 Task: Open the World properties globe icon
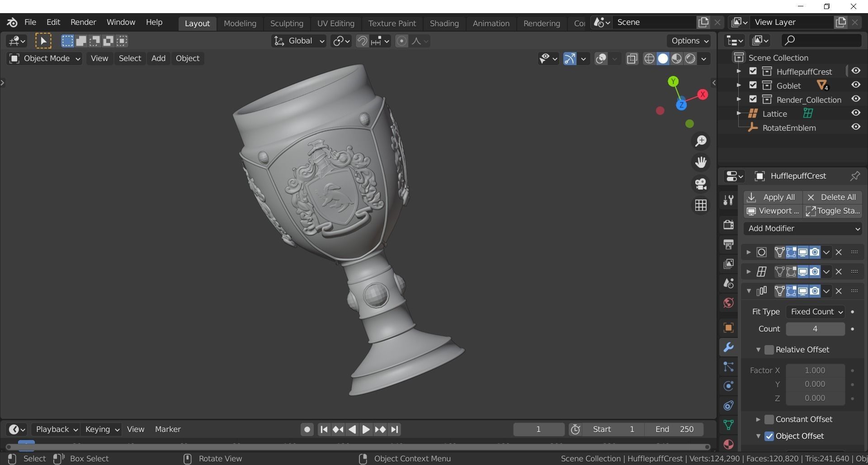[x=728, y=303]
